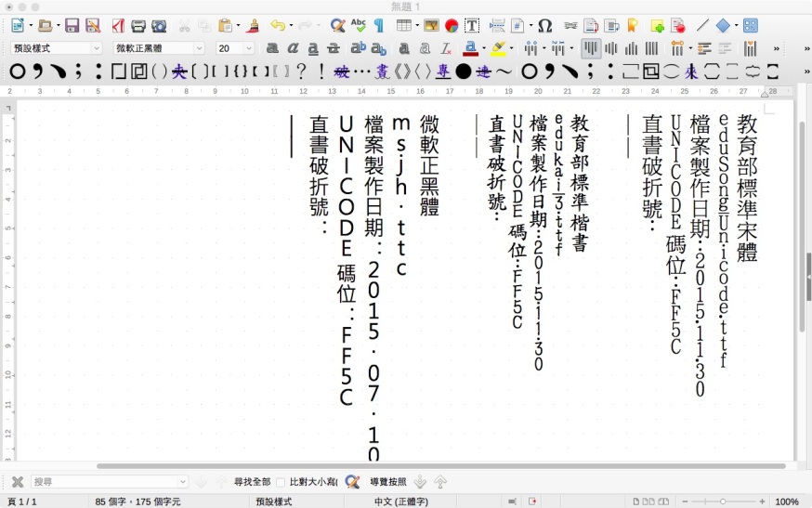Enable the 比對大小寫 match case checkbox
812x508 pixels.
282,482
